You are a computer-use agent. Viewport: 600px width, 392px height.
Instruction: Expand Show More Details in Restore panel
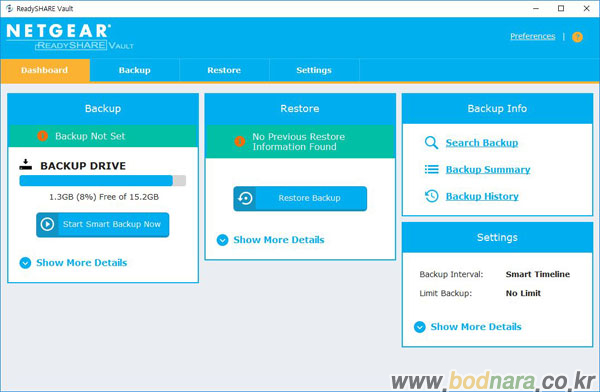click(x=271, y=240)
